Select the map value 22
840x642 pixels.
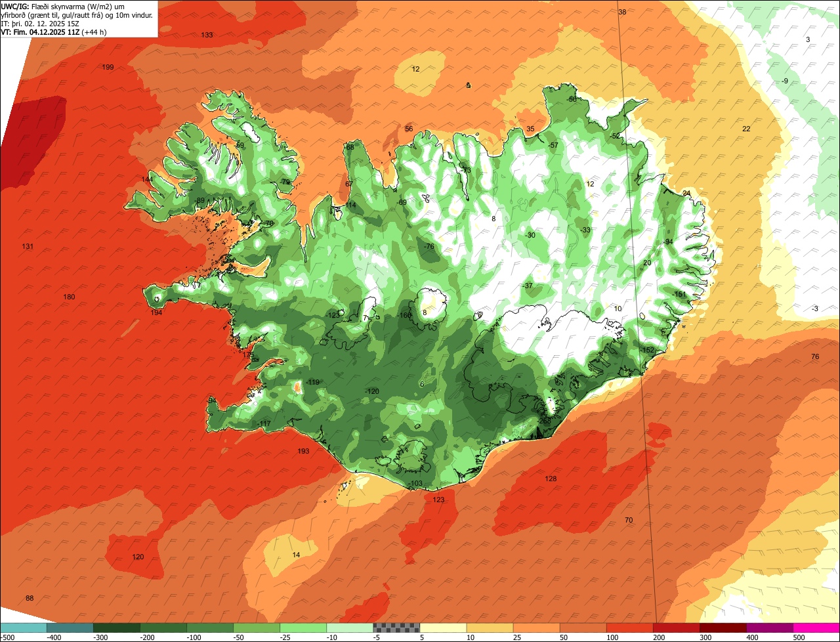(x=746, y=129)
